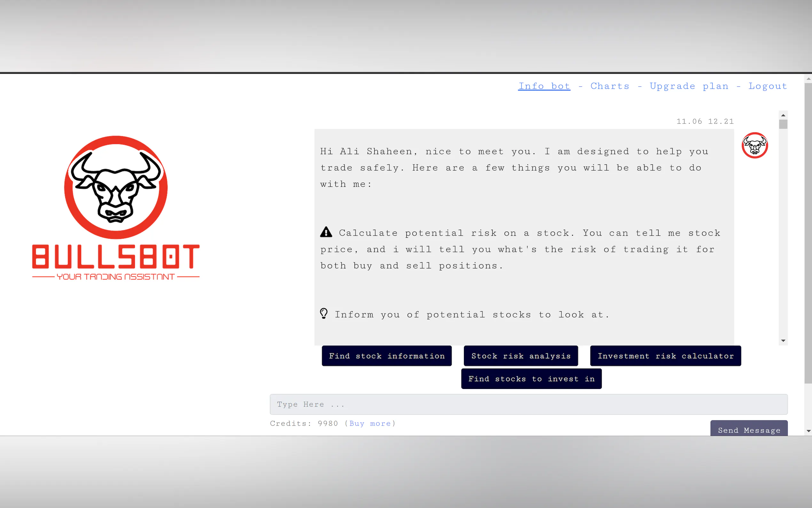Go to Upgrade plan
Screen dimensions: 812x508
click(689, 86)
